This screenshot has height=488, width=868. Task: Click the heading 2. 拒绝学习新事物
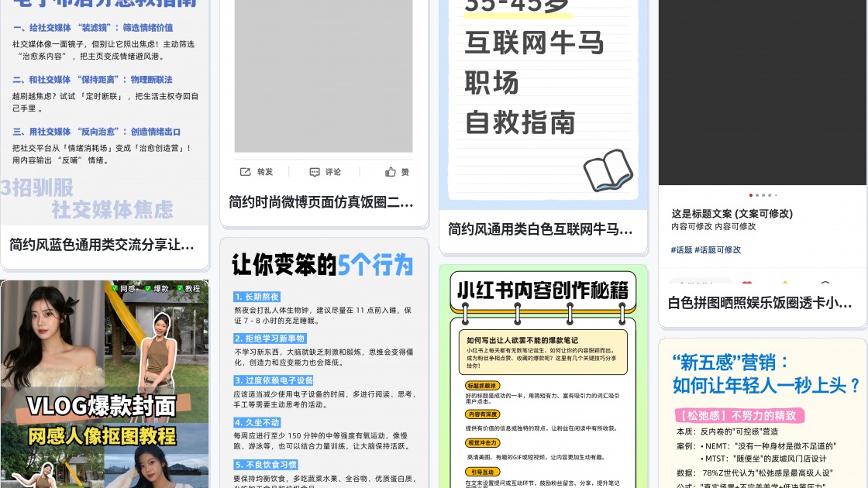[270, 339]
